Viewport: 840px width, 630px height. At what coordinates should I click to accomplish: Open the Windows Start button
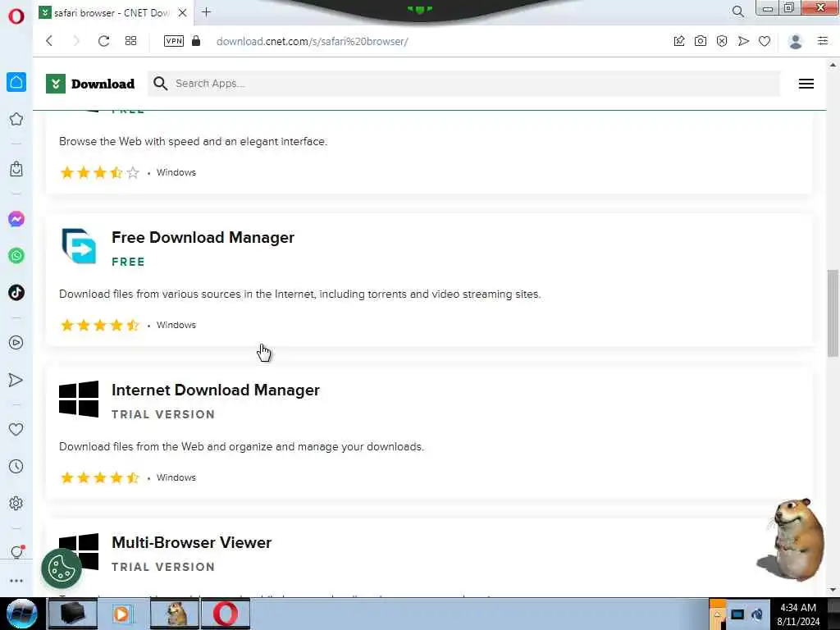(x=21, y=614)
